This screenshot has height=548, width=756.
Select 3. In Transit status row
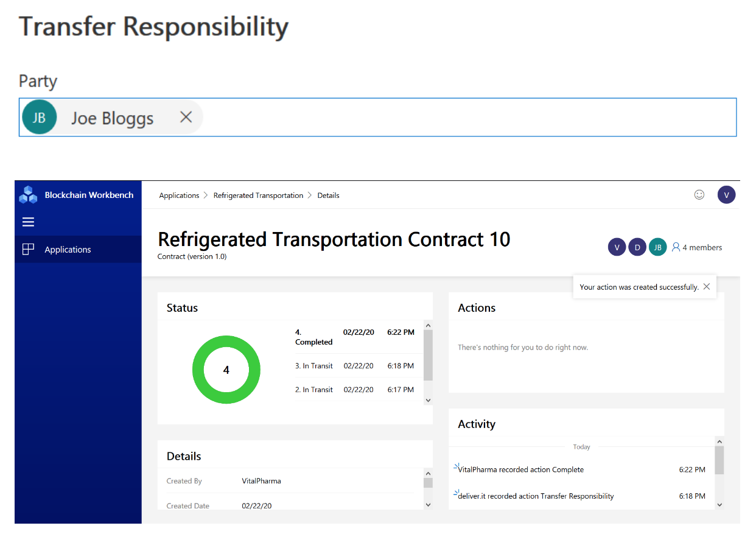click(x=355, y=366)
